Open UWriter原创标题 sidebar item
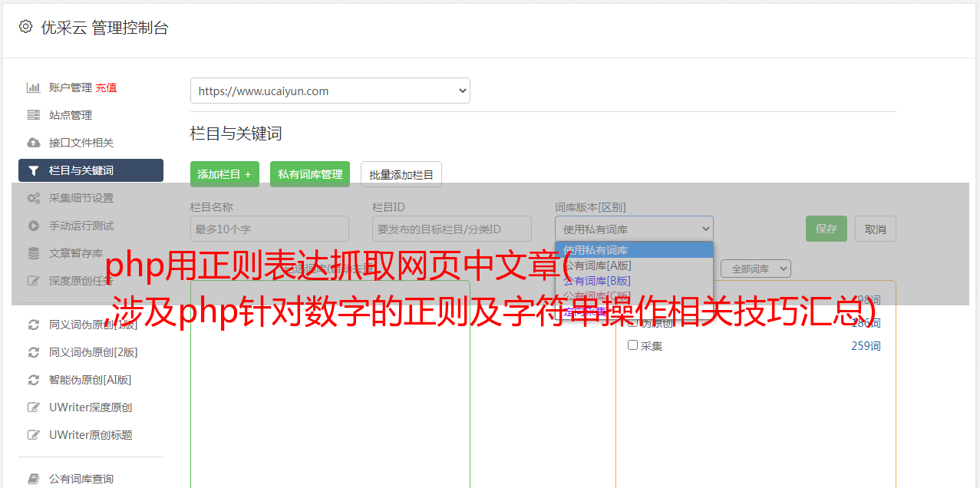The height and width of the screenshot is (488, 980). (91, 435)
